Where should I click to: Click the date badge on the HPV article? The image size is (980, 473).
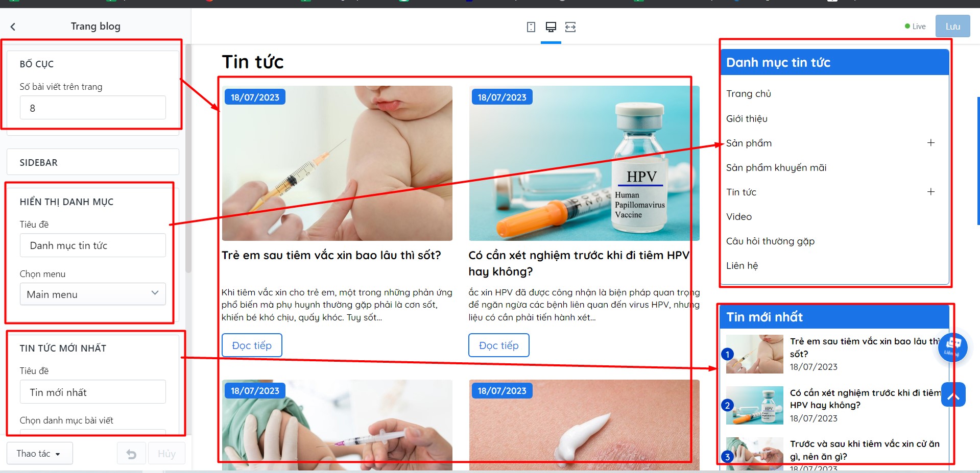tap(502, 97)
